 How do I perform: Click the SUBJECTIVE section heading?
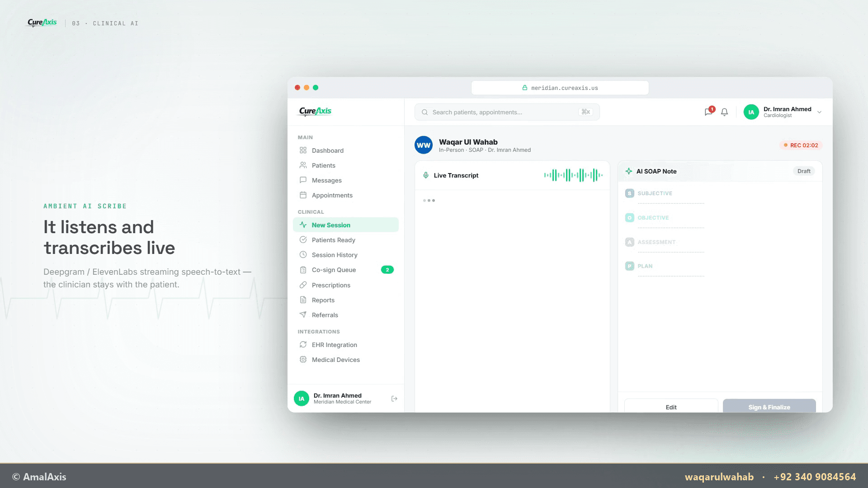[655, 193]
